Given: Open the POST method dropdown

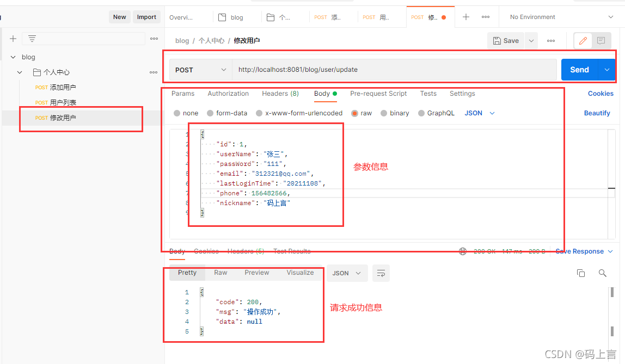Looking at the screenshot, I should 200,70.
